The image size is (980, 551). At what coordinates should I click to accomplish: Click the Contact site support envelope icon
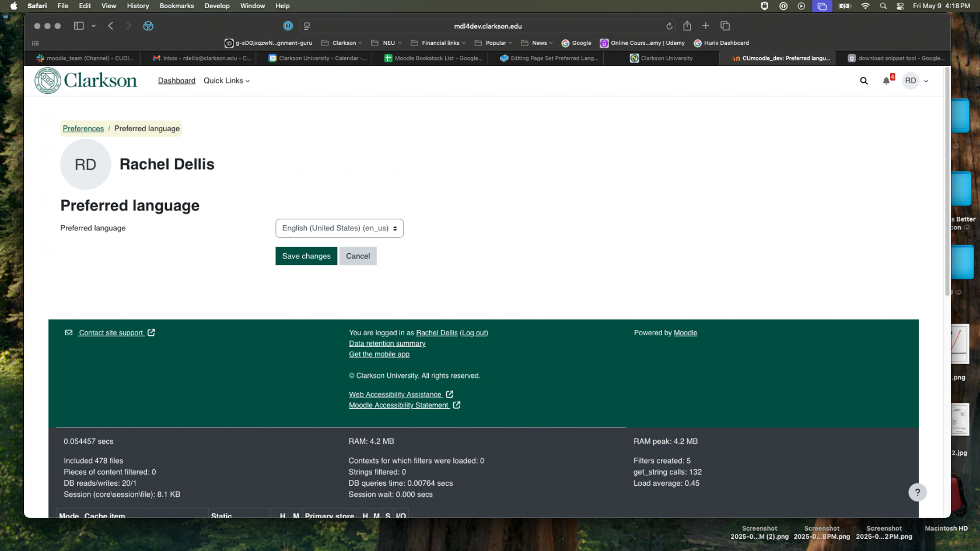[68, 332]
